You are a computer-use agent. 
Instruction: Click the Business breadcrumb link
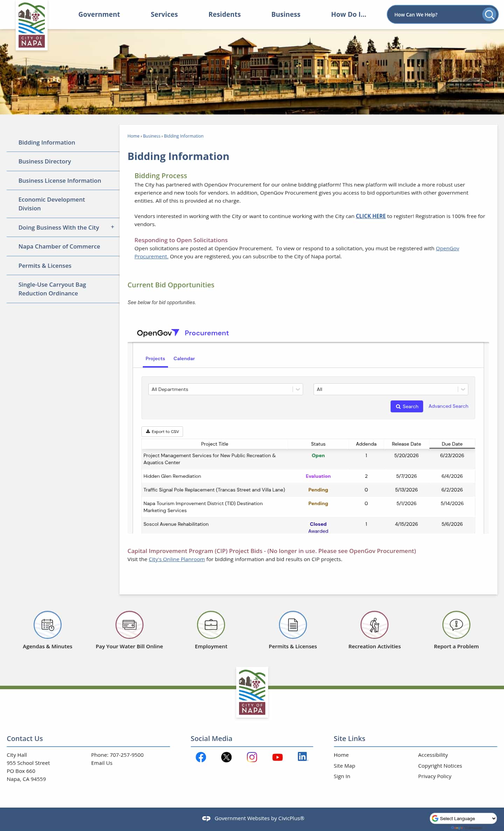pos(152,136)
